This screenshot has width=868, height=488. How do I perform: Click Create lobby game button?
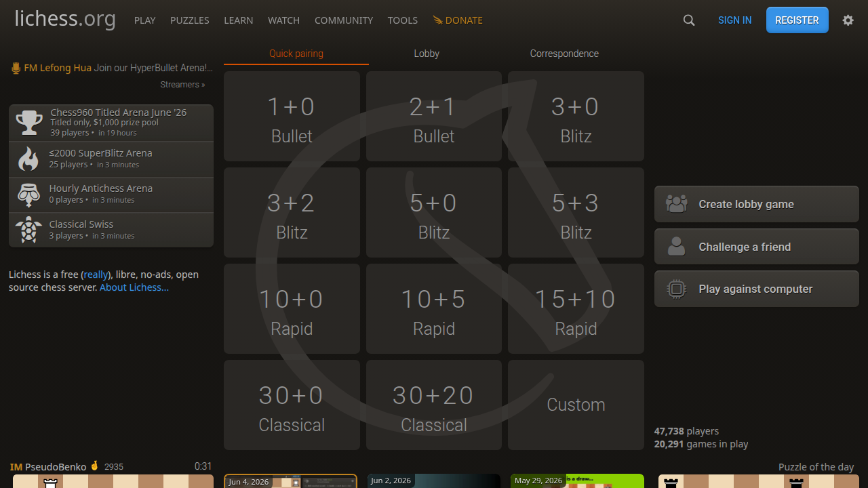[x=757, y=204]
